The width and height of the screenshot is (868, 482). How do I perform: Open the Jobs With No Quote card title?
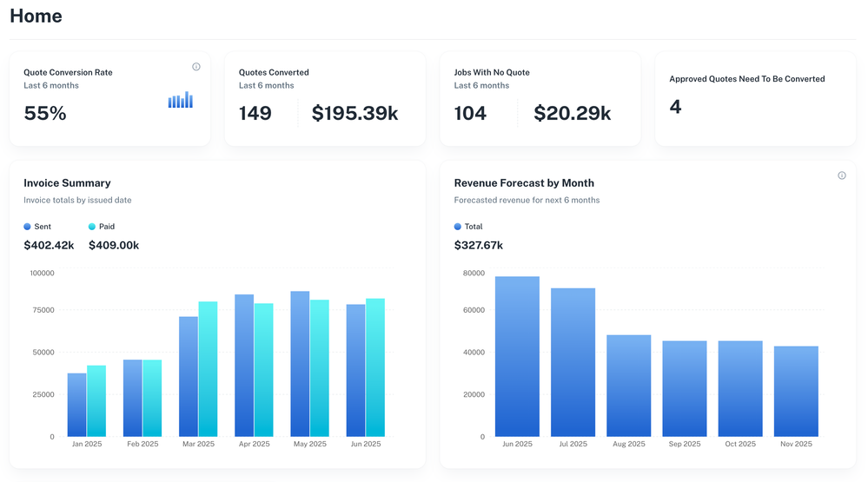click(x=492, y=73)
